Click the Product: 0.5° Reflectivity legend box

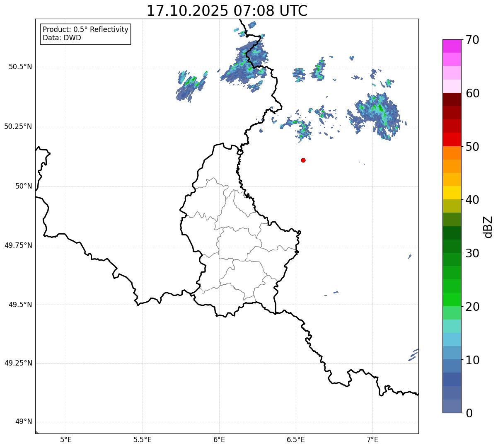click(86, 34)
